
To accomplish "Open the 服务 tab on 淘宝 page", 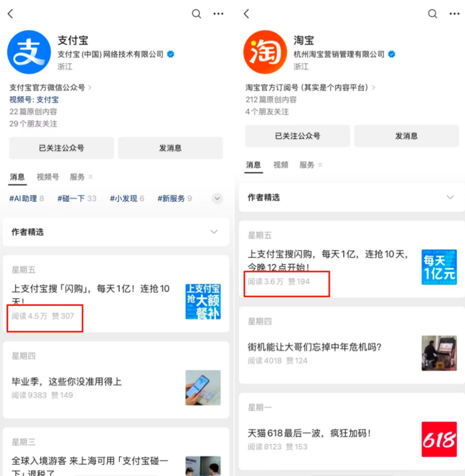I will pyautogui.click(x=307, y=165).
